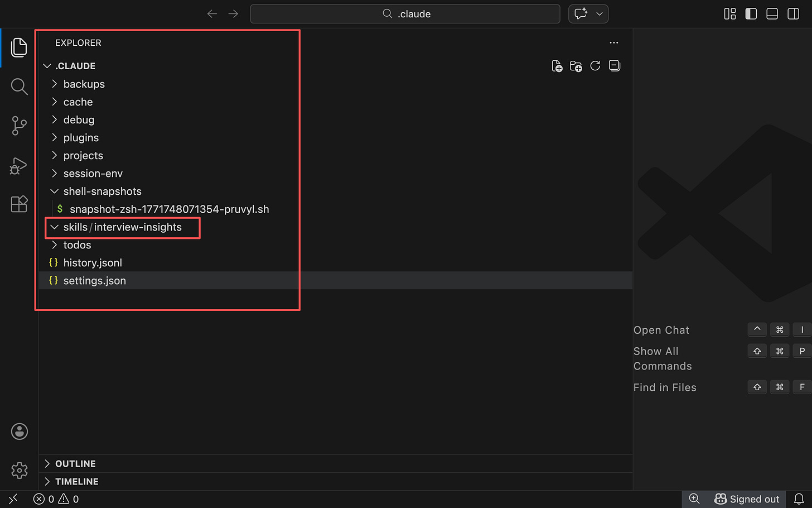Screen dimensions: 812x508
Task: Click the EXPLORER panel title
Action: [78, 42]
